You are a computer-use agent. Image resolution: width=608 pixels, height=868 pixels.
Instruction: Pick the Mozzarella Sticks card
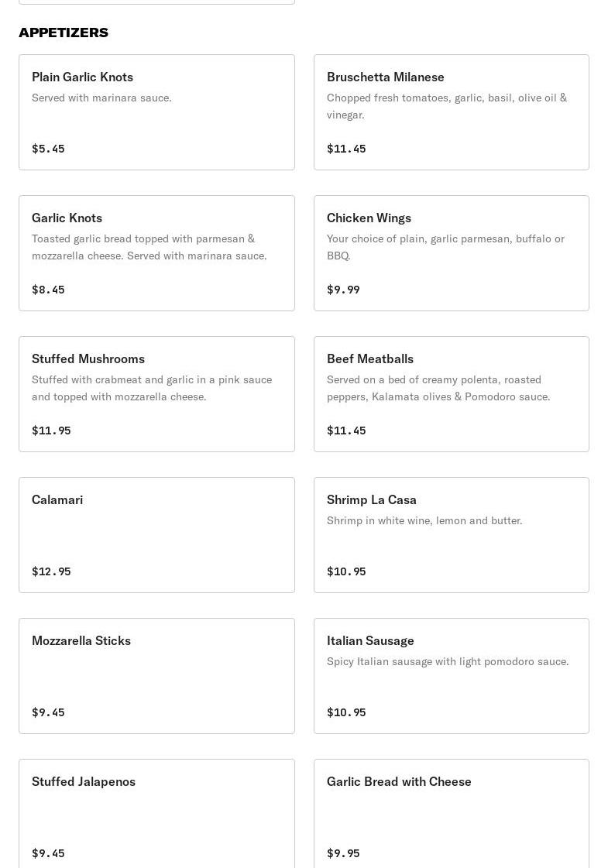tap(156, 676)
